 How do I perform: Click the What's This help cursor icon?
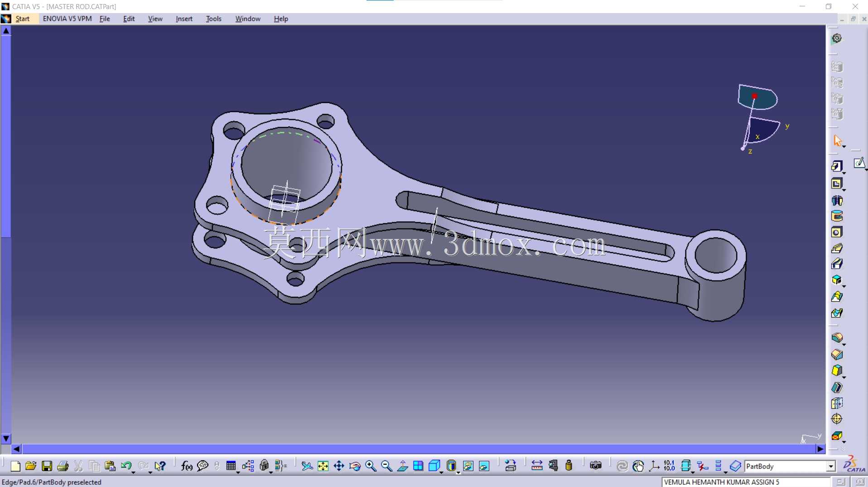[160, 466]
